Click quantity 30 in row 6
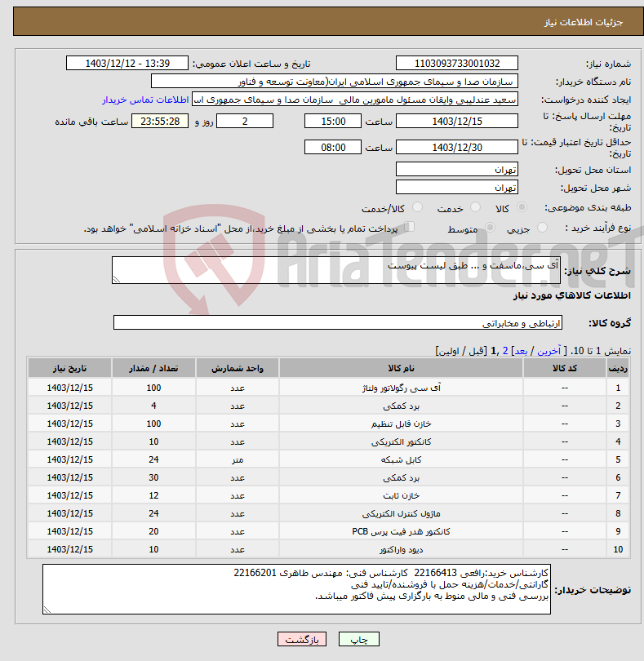This screenshot has height=661, width=644. (x=153, y=477)
